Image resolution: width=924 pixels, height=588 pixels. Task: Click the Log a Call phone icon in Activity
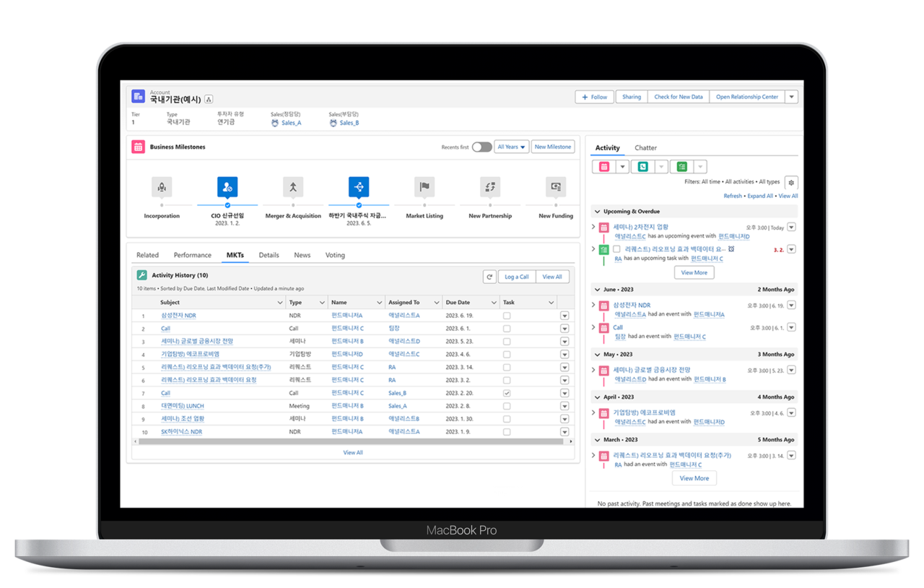click(x=642, y=167)
